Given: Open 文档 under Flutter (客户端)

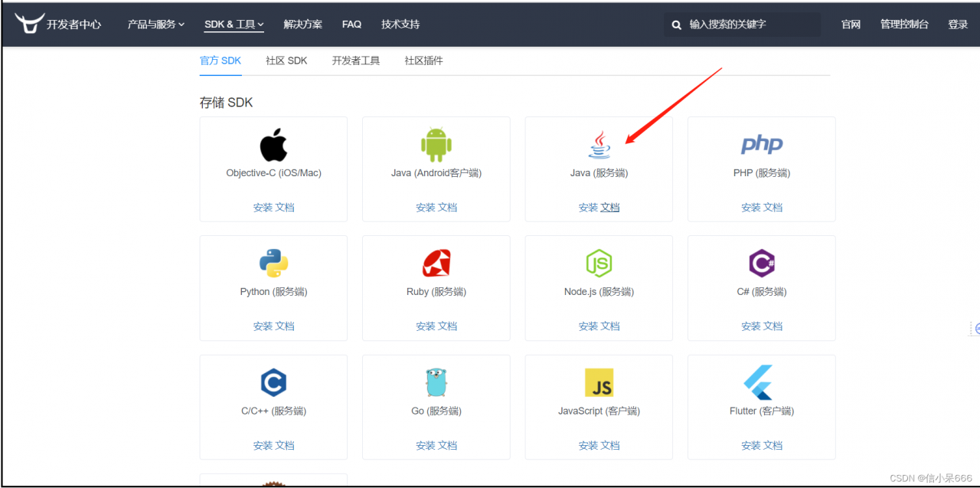Looking at the screenshot, I should pyautogui.click(x=773, y=446).
